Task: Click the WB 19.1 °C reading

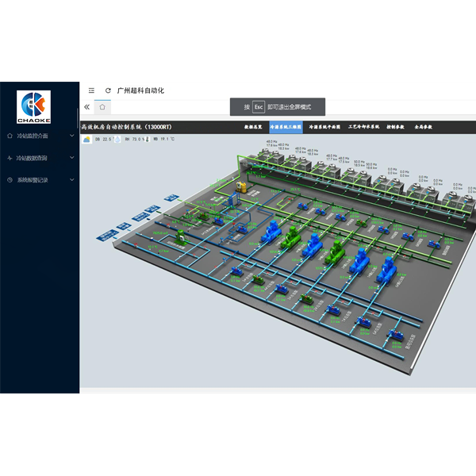Action: click(x=163, y=139)
